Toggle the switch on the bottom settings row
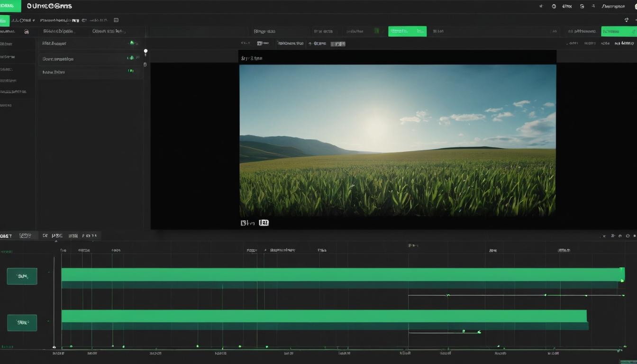Viewport: 637px width, 364px height. pos(131,72)
